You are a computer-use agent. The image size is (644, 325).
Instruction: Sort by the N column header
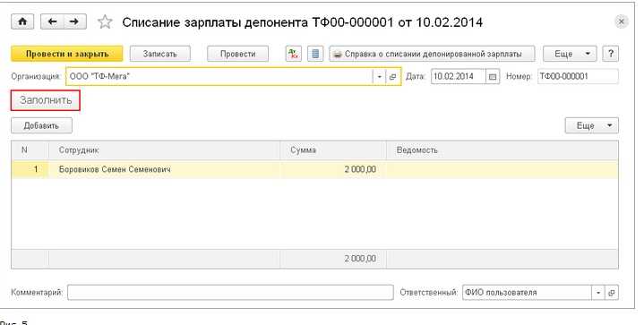(30, 150)
